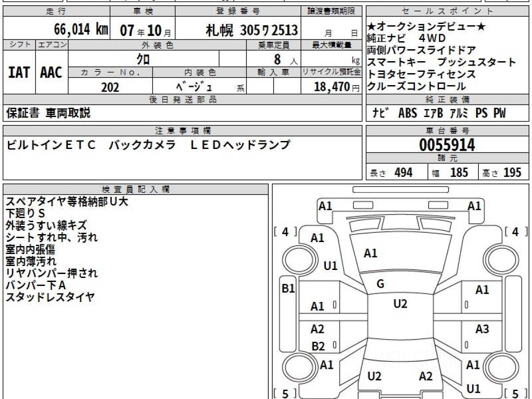Click the 最大積載量 header cell
The image size is (532, 399).
point(332,45)
